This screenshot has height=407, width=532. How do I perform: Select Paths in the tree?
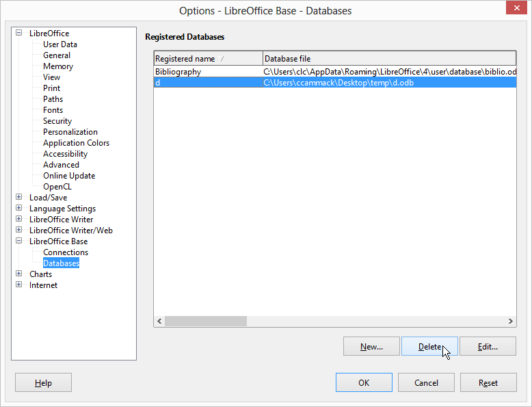[x=53, y=99]
